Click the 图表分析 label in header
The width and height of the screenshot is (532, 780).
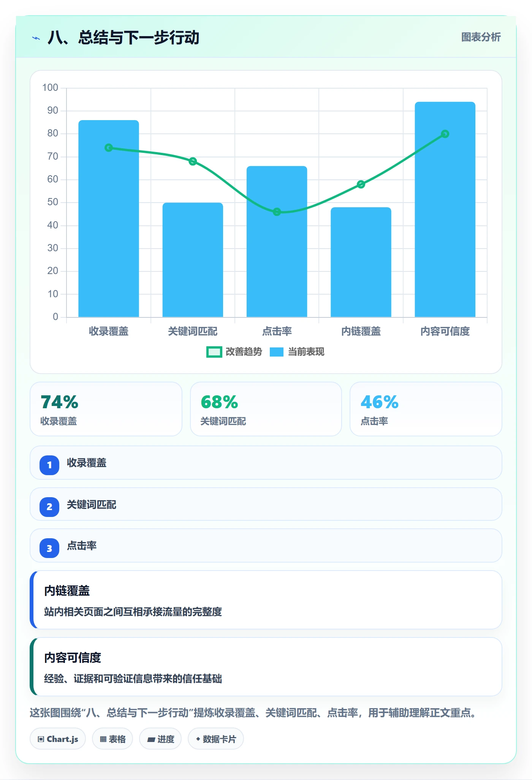click(481, 37)
